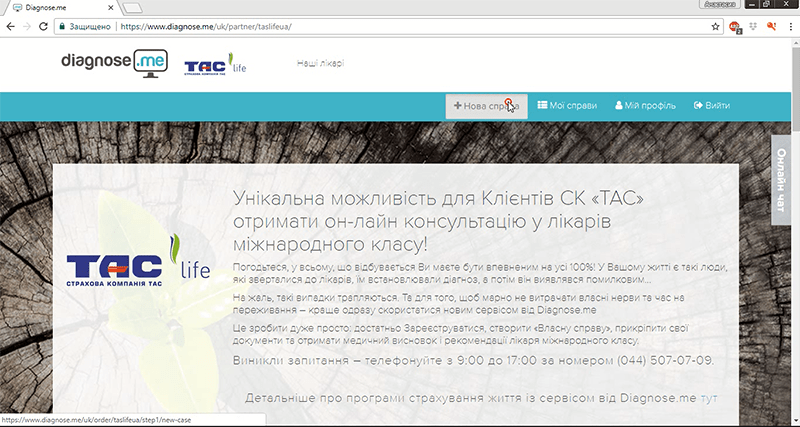Follow the 'тут' link for insurance programs
Image resolution: width=800 pixels, height=427 pixels.
[x=709, y=398]
